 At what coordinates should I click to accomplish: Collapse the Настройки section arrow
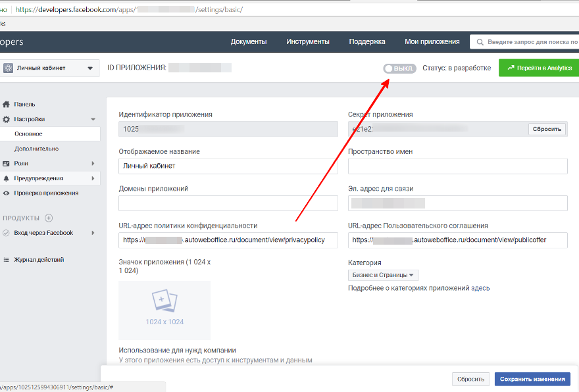tap(93, 119)
